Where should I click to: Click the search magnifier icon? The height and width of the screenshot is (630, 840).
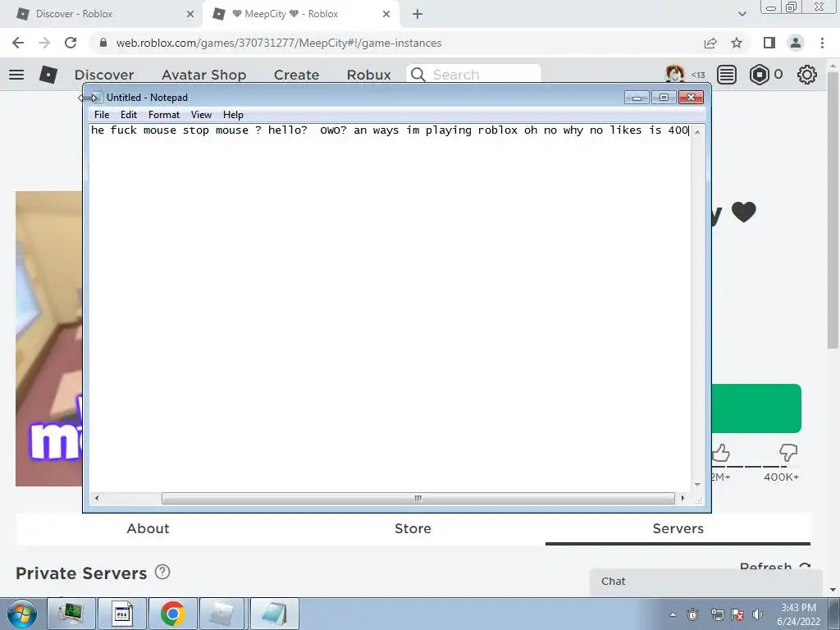point(418,75)
